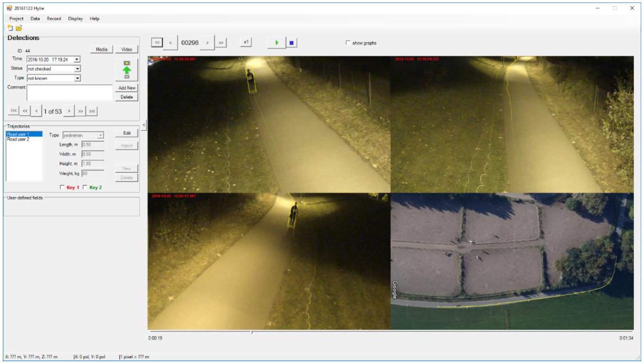Click the Width, m input field
644x364 pixels.
click(x=93, y=154)
